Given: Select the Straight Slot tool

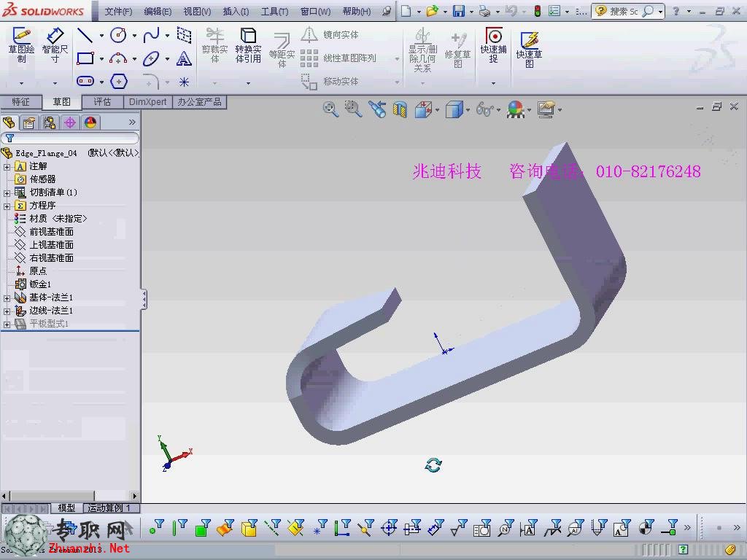Looking at the screenshot, I should (x=85, y=82).
